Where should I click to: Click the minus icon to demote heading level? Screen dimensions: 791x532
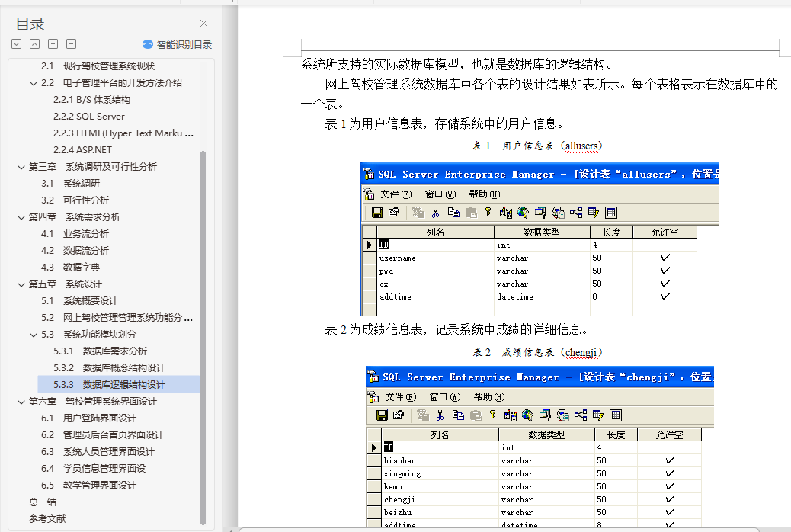point(71,44)
